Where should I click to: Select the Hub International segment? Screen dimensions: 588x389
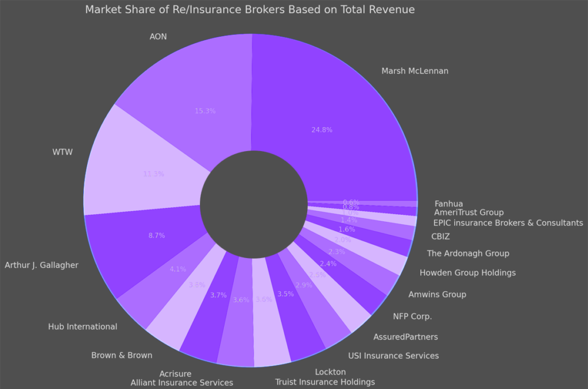[x=178, y=269]
